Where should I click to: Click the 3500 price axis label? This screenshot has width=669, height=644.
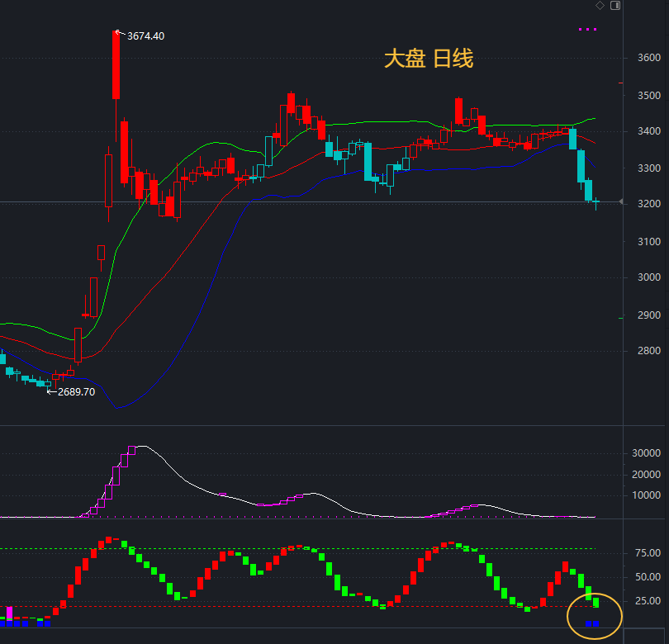(x=649, y=96)
